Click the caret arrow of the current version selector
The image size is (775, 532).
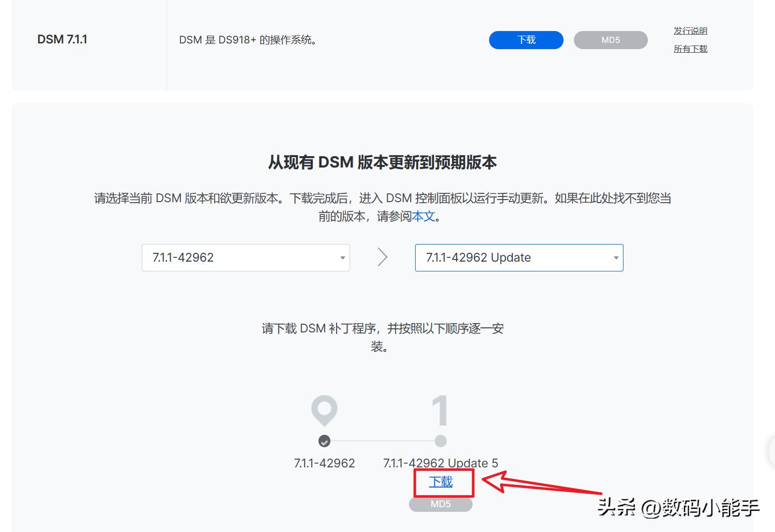[x=342, y=258]
